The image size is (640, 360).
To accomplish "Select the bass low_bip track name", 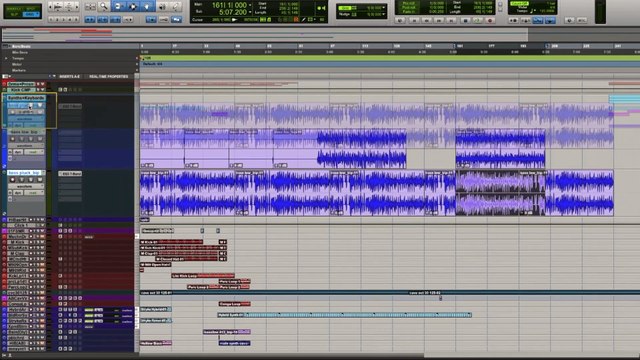I will click(x=24, y=132).
